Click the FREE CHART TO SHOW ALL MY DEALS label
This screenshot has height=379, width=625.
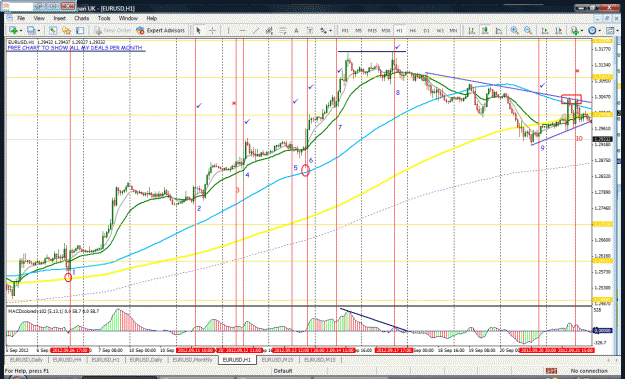point(75,48)
